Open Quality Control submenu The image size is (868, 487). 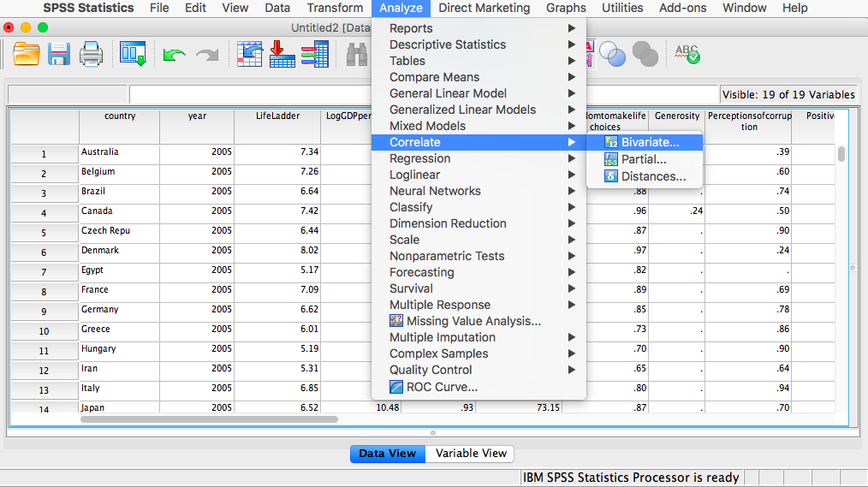(479, 370)
